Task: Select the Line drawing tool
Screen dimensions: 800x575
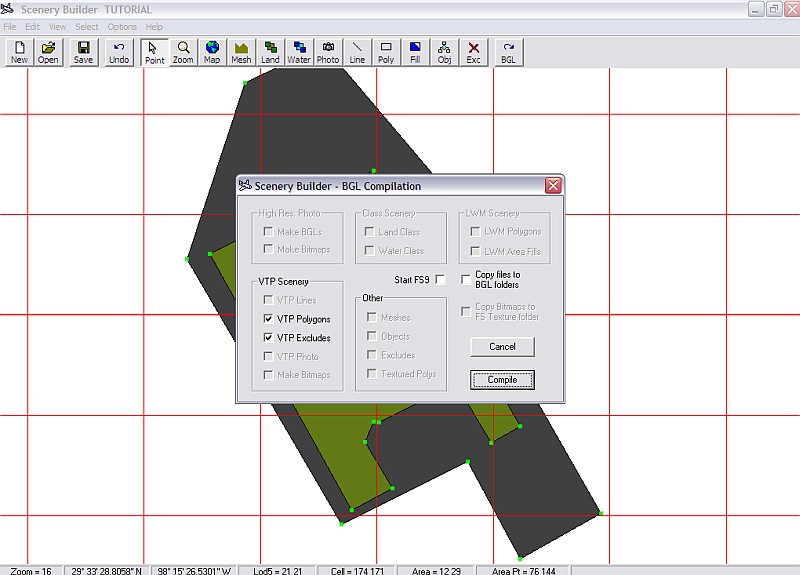Action: click(x=357, y=52)
